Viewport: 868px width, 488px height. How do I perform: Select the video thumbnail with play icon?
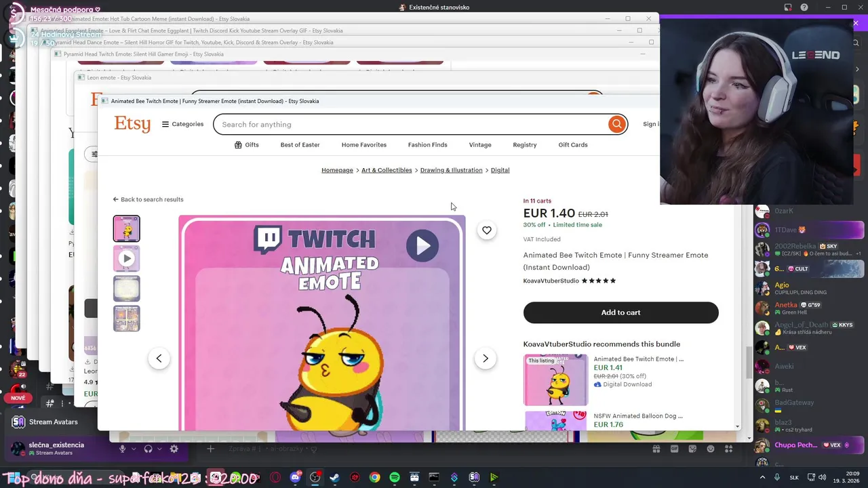(126, 258)
